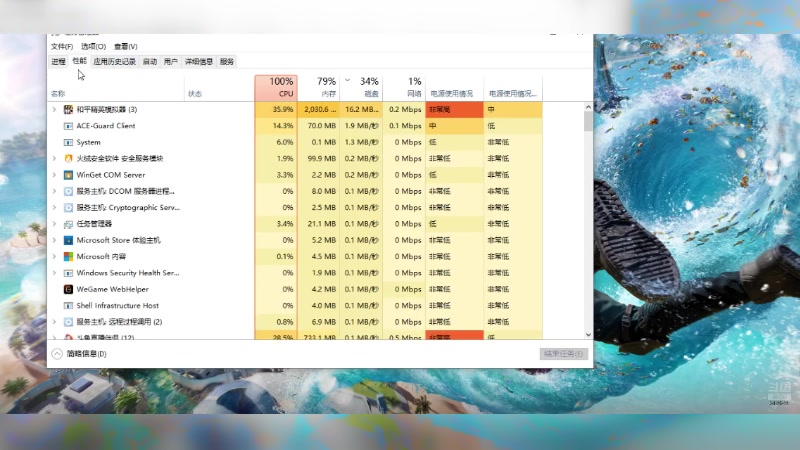Click the 和平精英模拟器 process icon
This screenshot has height=450, width=800.
(68, 110)
